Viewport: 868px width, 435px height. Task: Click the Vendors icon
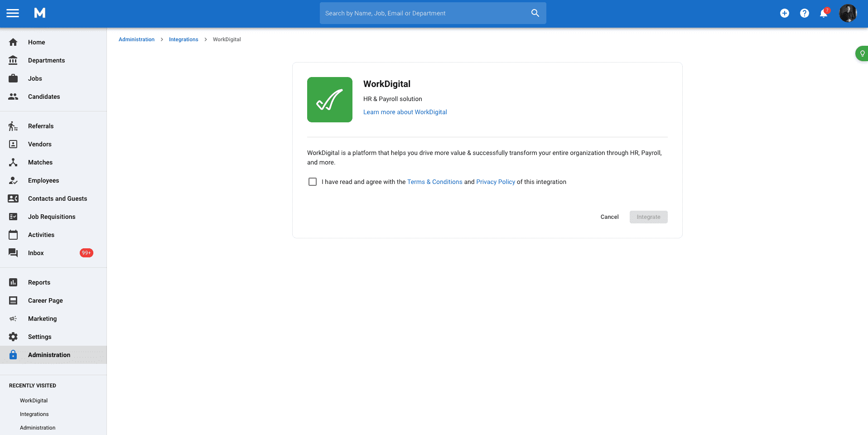(x=13, y=144)
